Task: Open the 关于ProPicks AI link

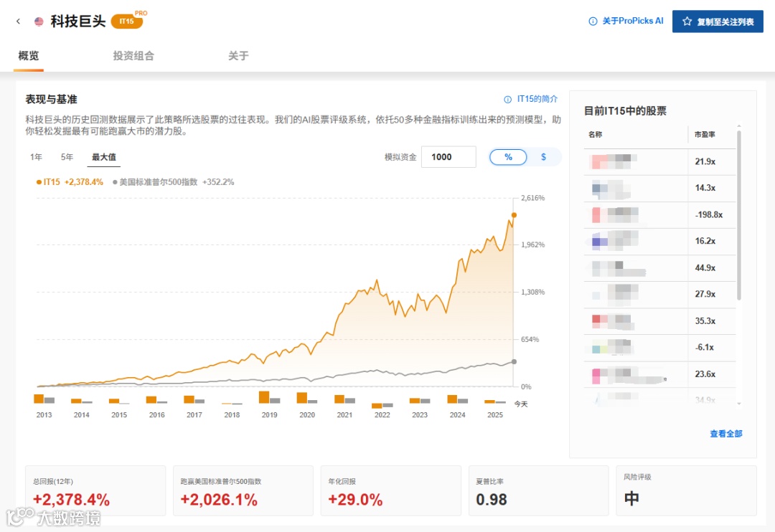Action: (633, 22)
